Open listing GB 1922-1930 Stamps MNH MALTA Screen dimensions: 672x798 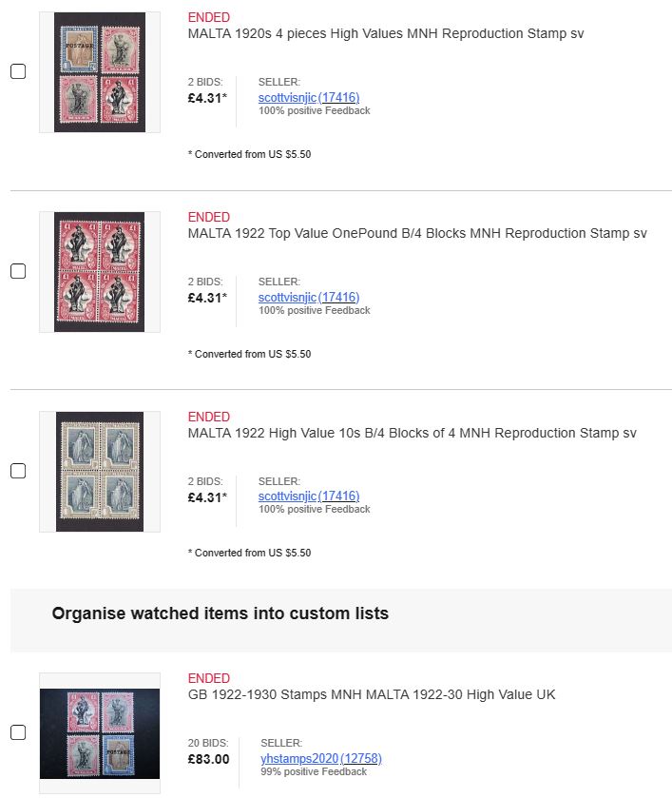point(372,694)
